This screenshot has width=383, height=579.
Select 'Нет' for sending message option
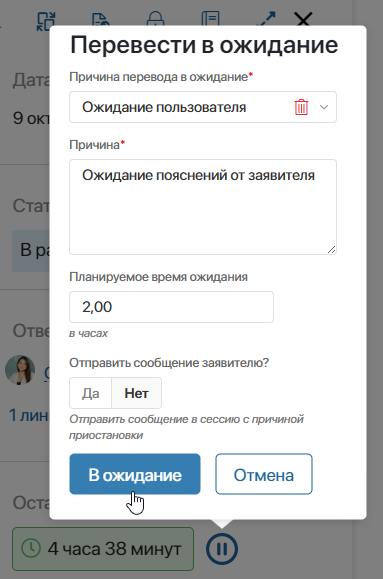[136, 393]
